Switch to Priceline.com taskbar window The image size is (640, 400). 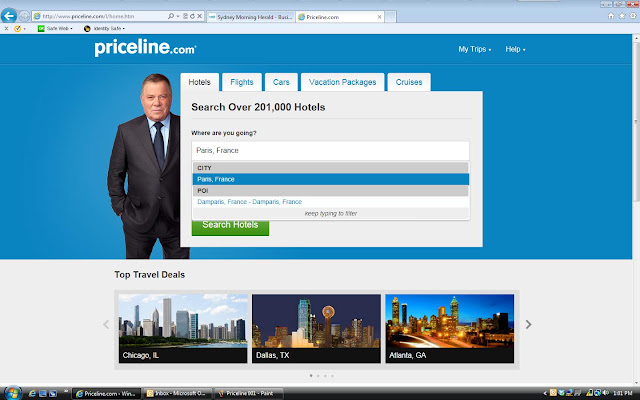tap(107, 394)
